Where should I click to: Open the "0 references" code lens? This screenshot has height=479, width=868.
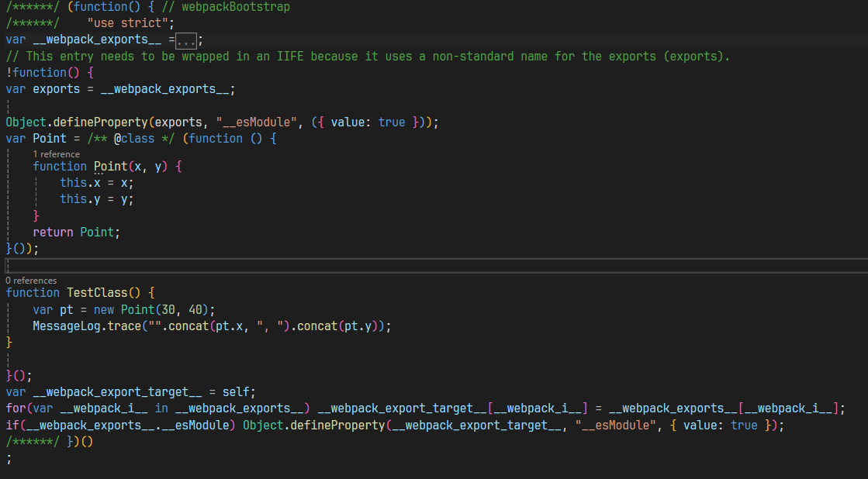tap(31, 280)
